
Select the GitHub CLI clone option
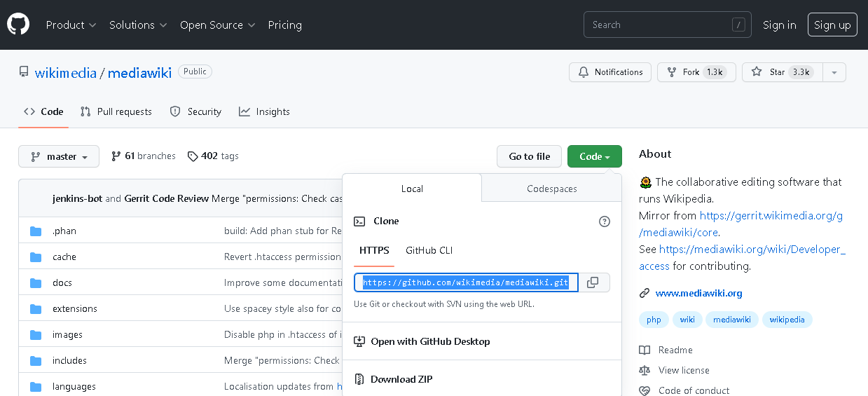429,251
